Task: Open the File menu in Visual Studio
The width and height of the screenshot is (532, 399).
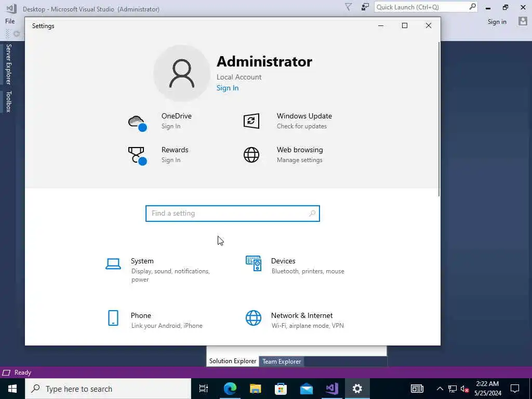Action: tap(10, 21)
